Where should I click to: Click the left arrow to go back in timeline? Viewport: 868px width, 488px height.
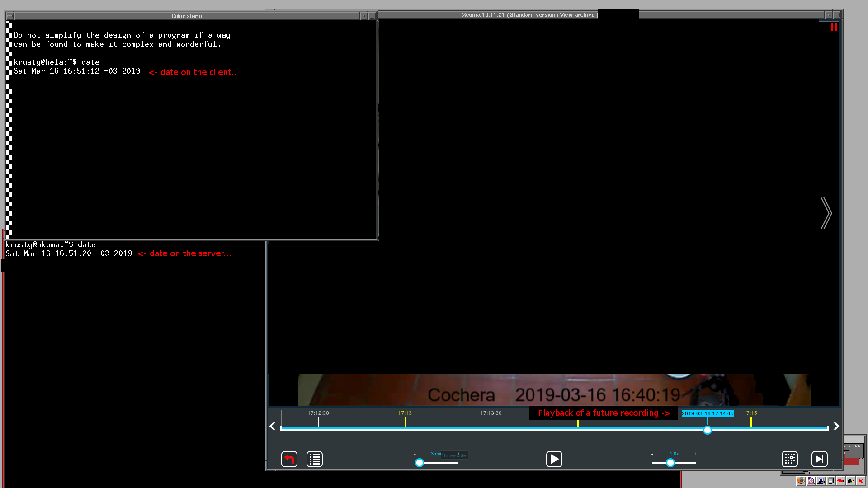[273, 426]
